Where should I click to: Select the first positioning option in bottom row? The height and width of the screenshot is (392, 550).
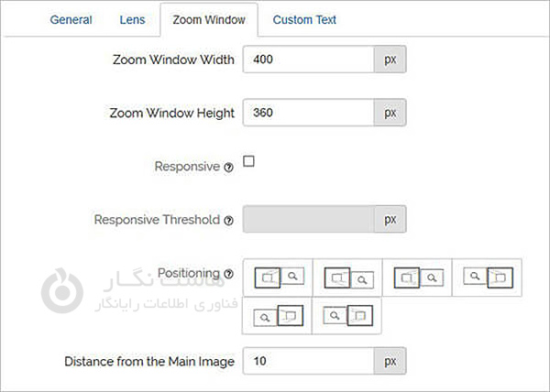(x=278, y=316)
